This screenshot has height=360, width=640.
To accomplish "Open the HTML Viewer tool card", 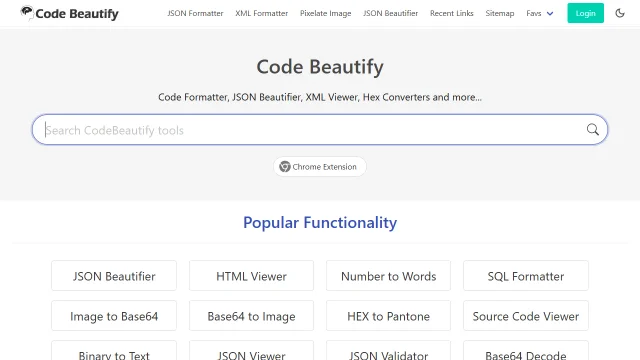I will [251, 276].
